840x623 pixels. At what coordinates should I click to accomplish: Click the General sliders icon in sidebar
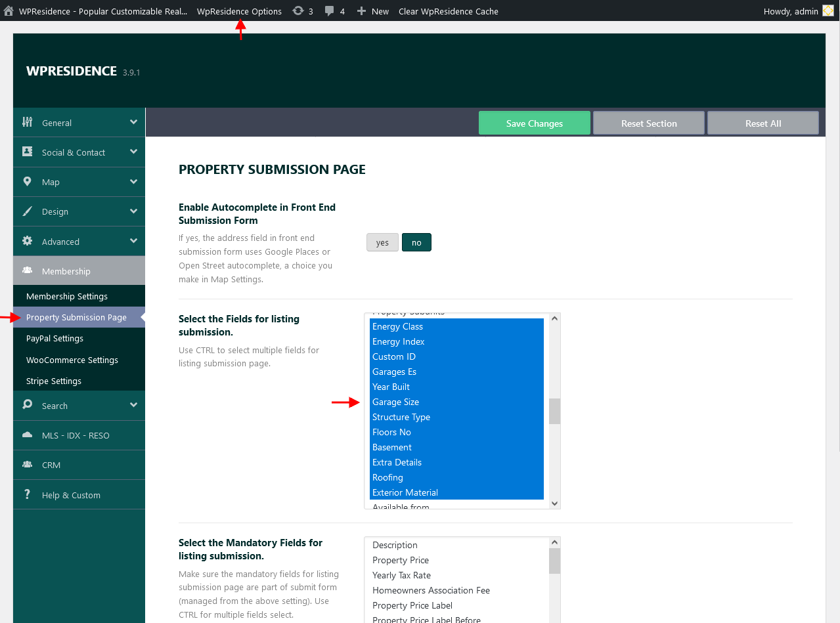tap(27, 122)
